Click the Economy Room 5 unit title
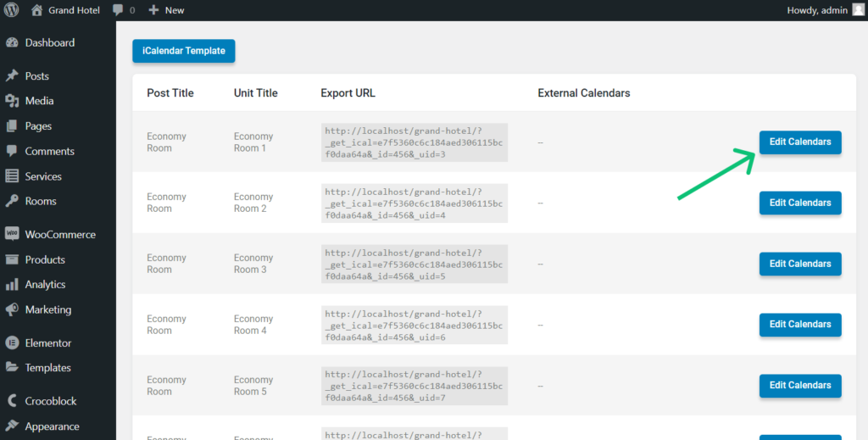 coord(253,385)
